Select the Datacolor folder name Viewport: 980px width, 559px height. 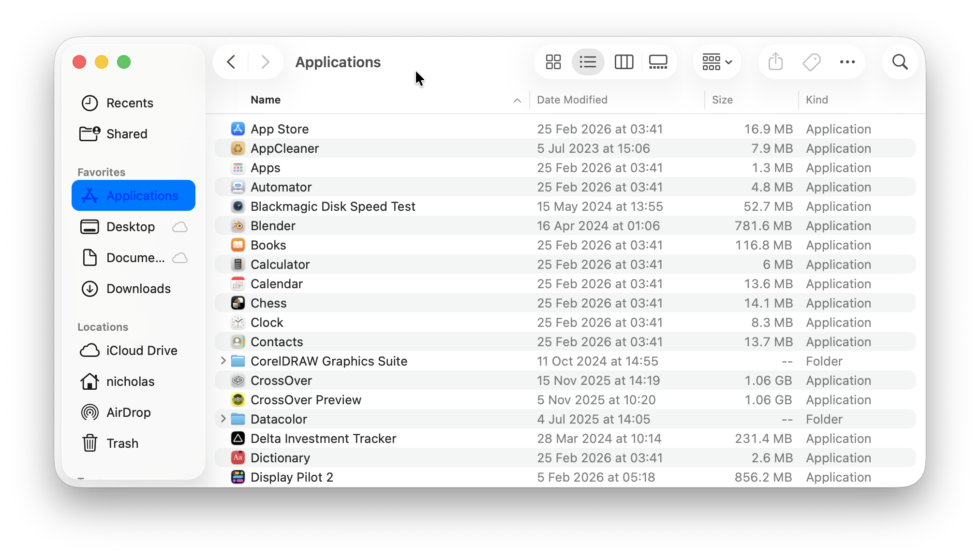point(279,419)
